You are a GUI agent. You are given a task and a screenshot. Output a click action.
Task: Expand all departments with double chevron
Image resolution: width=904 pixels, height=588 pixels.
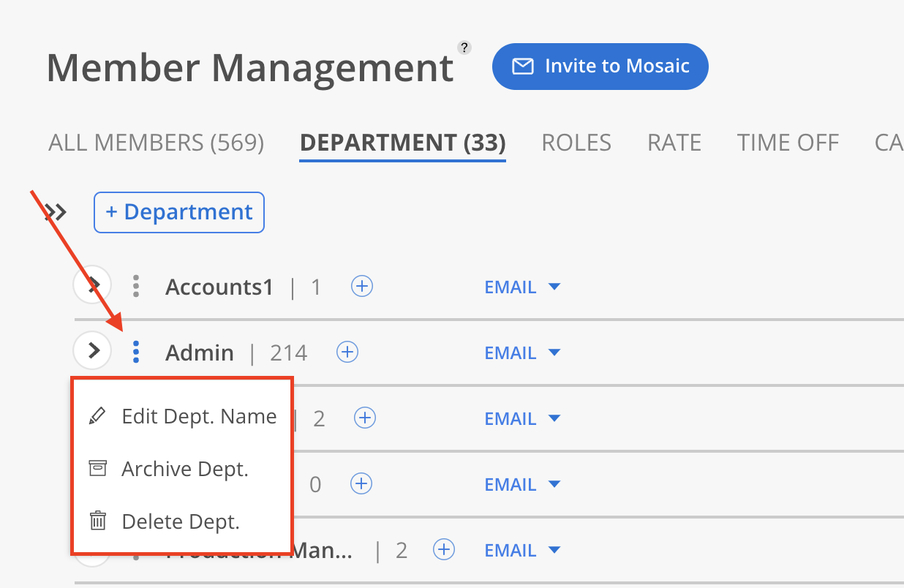tap(56, 212)
